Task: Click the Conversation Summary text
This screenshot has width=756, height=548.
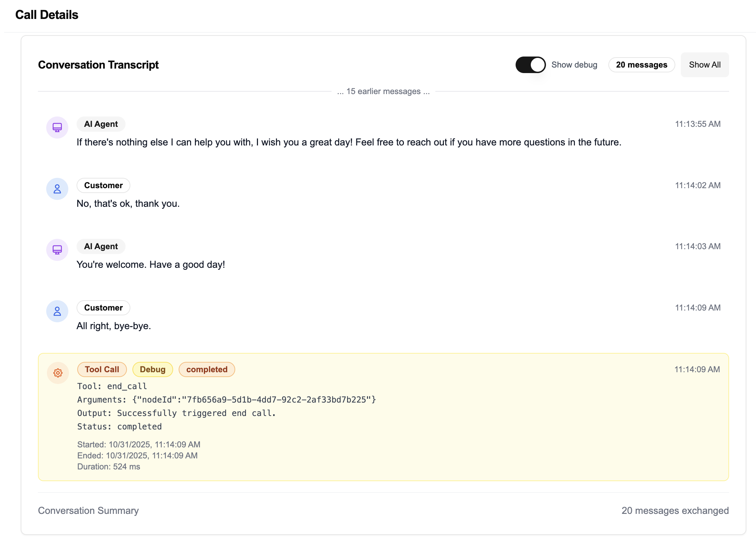Action: tap(88, 510)
